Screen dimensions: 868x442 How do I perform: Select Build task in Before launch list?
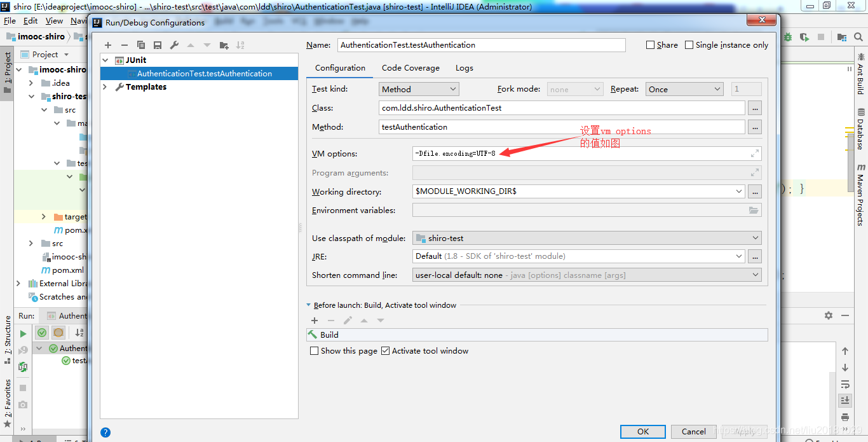point(537,335)
